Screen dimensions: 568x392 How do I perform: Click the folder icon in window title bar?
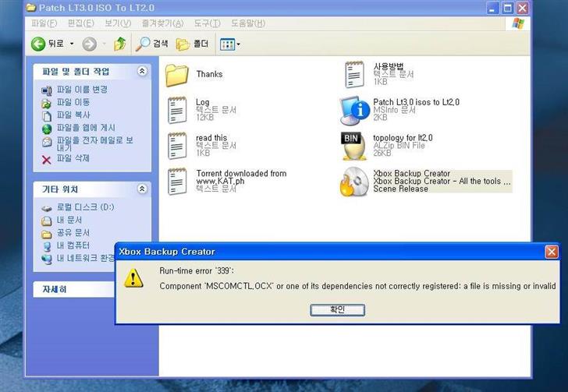tap(31, 8)
